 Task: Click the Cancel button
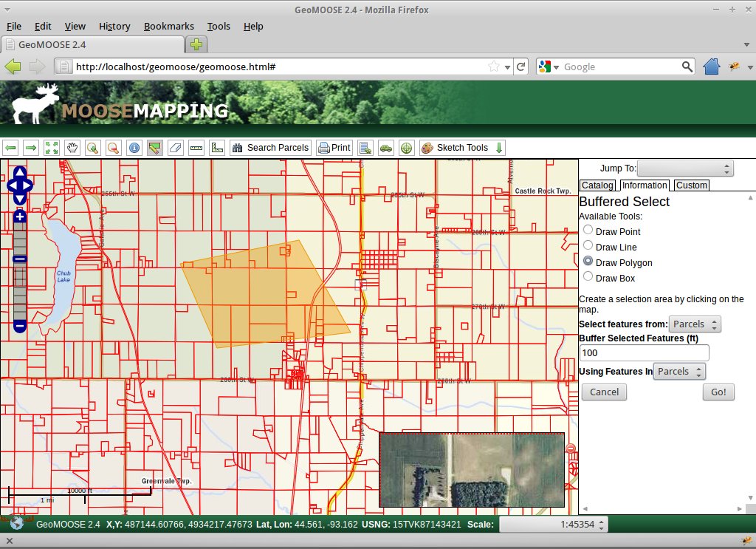click(604, 392)
